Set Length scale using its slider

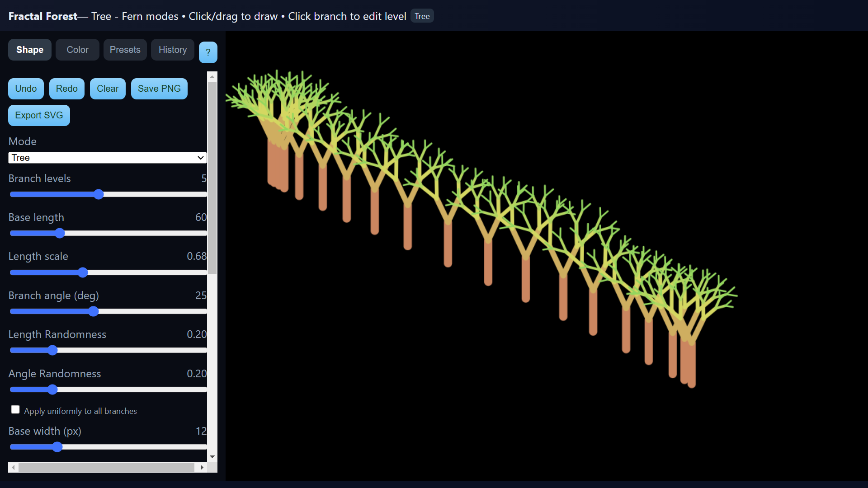pyautogui.click(x=82, y=272)
